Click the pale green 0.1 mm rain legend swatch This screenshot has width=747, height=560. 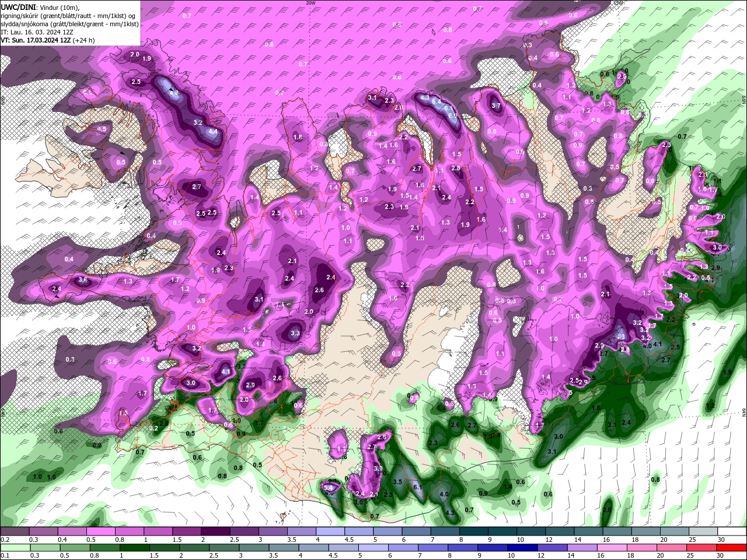pos(15,548)
